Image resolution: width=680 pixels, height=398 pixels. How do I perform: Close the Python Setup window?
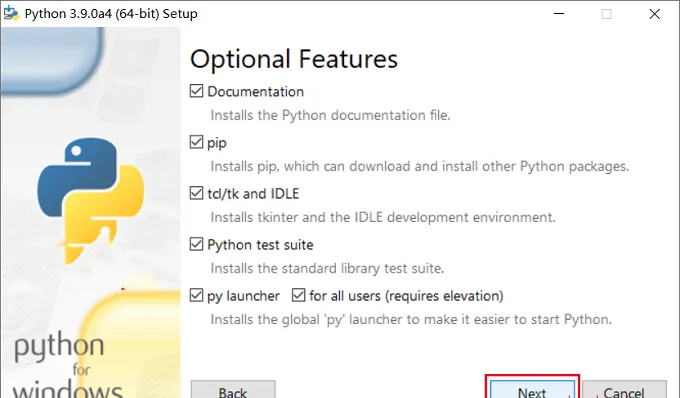654,13
